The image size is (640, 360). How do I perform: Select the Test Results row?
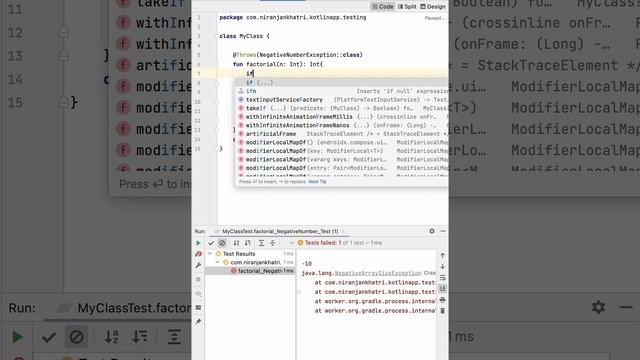pos(250,253)
